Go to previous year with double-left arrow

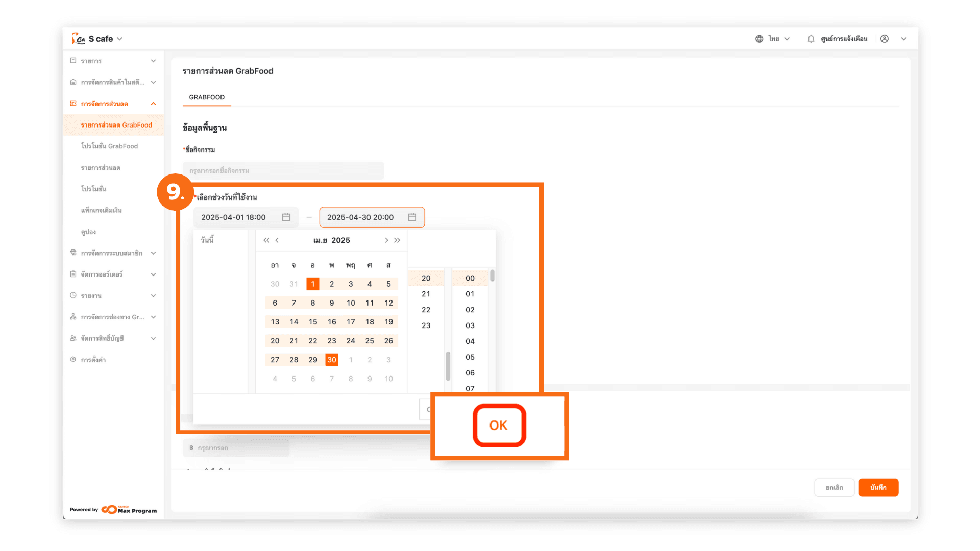[266, 240]
